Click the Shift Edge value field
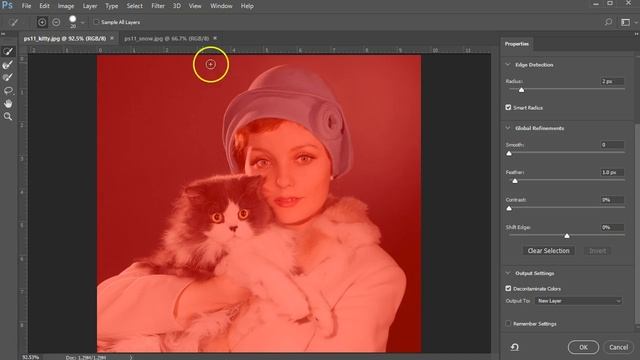The image size is (640, 360). click(x=612, y=227)
